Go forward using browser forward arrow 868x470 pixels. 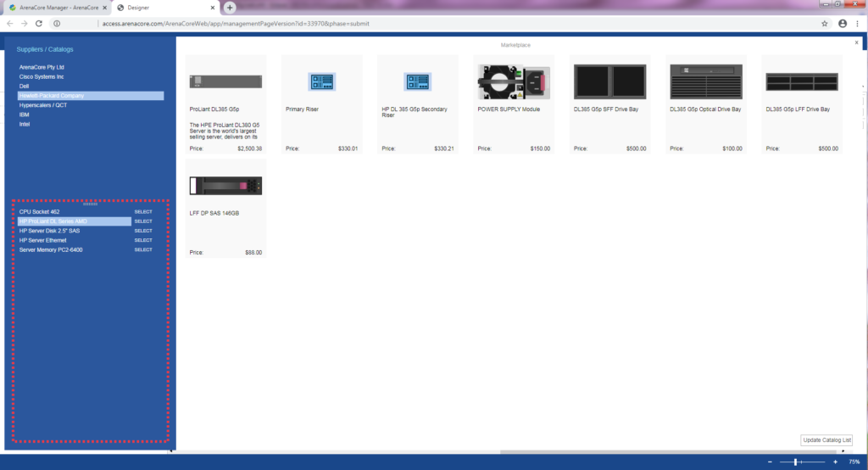(x=25, y=23)
